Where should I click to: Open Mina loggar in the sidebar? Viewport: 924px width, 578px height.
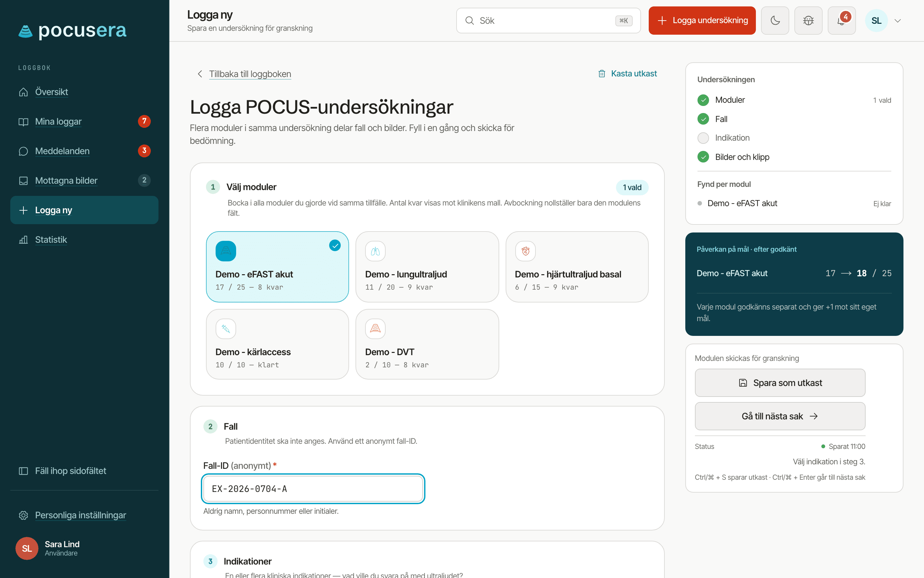[84, 122]
